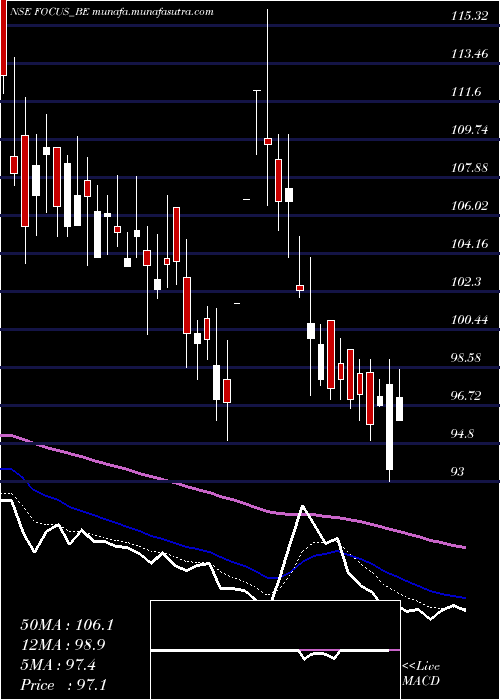Viewport: 500px width, 700px height.
Task: Select the 100.44 price axis label
Action: coord(469,320)
